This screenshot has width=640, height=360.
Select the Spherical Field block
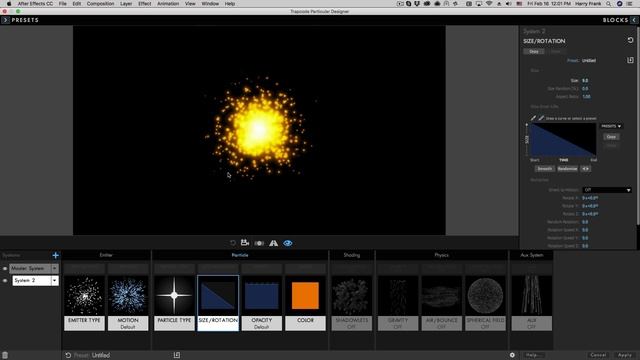coord(485,303)
